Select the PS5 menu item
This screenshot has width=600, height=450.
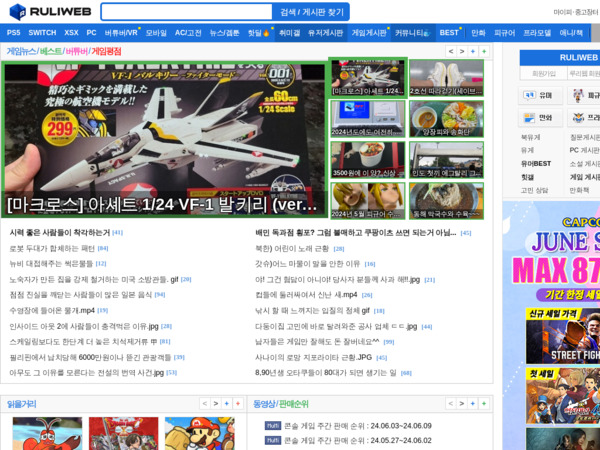point(13,33)
